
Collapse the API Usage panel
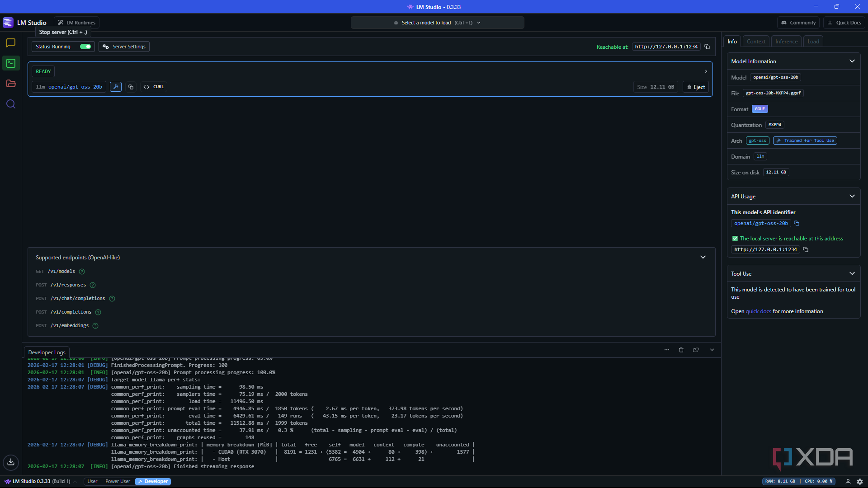tap(852, 197)
